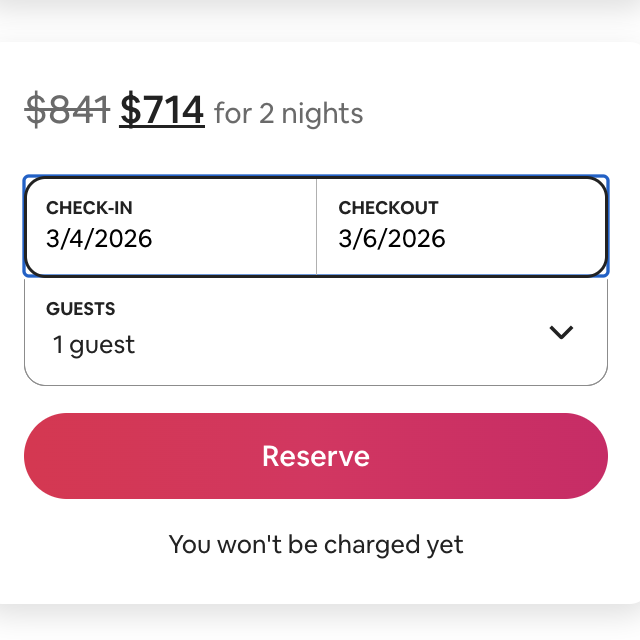This screenshot has height=640, width=640.
Task: Click the "for 2 nights" text
Action: (288, 114)
